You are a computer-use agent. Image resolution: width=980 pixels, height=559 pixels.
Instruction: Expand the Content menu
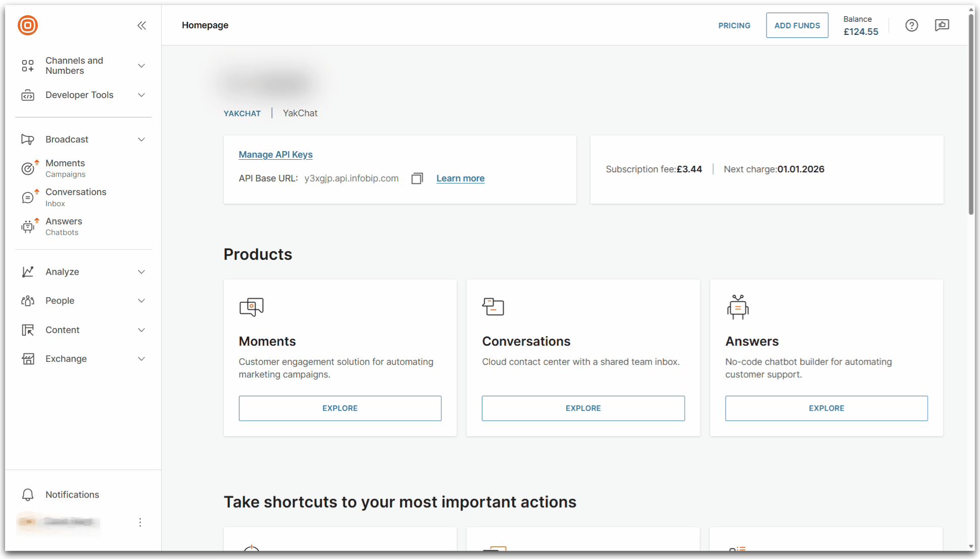28,330
